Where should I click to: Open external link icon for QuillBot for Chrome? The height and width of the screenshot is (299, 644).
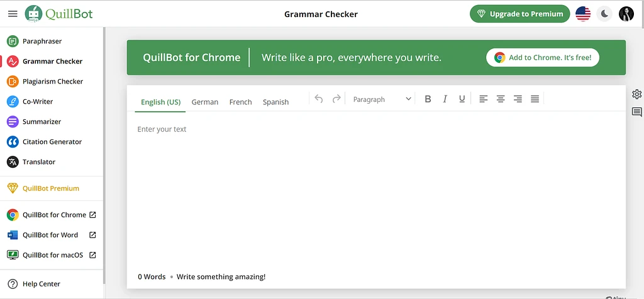[x=93, y=214]
